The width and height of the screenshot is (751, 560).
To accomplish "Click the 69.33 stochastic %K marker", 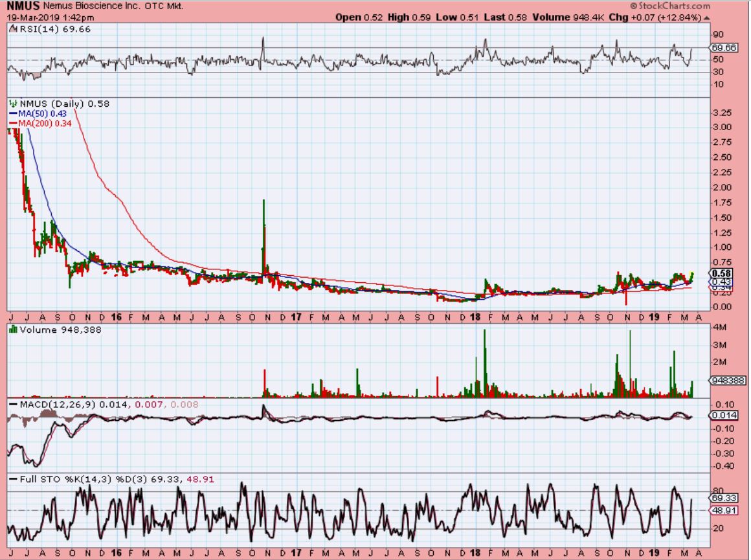I will coord(724,498).
